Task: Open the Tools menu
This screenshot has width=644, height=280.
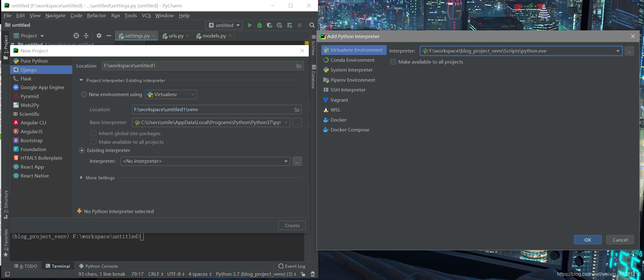Action: coord(130,15)
